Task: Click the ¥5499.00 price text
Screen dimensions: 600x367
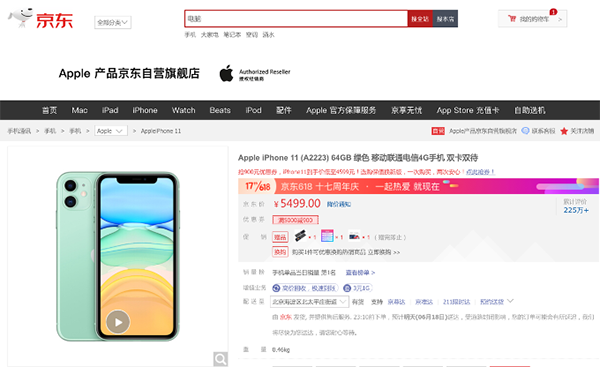Action: click(x=297, y=204)
